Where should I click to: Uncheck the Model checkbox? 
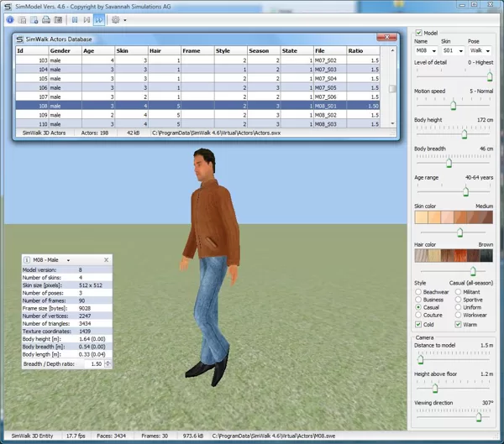pyautogui.click(x=418, y=33)
